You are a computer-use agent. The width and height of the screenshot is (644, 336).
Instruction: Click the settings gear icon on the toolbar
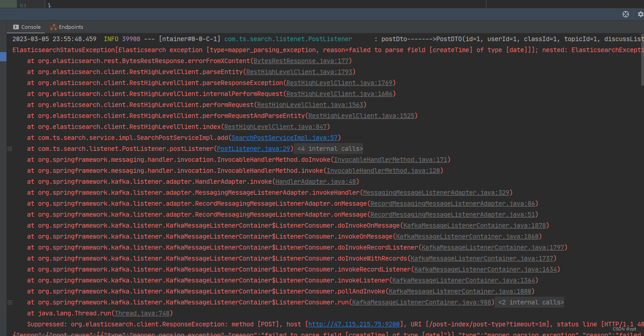[x=639, y=14]
